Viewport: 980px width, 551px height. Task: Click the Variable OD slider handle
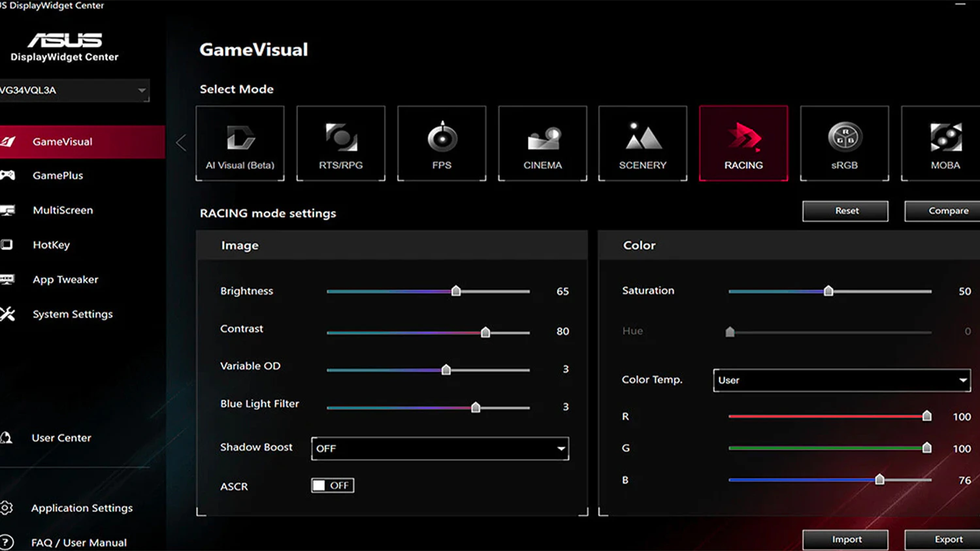click(446, 370)
